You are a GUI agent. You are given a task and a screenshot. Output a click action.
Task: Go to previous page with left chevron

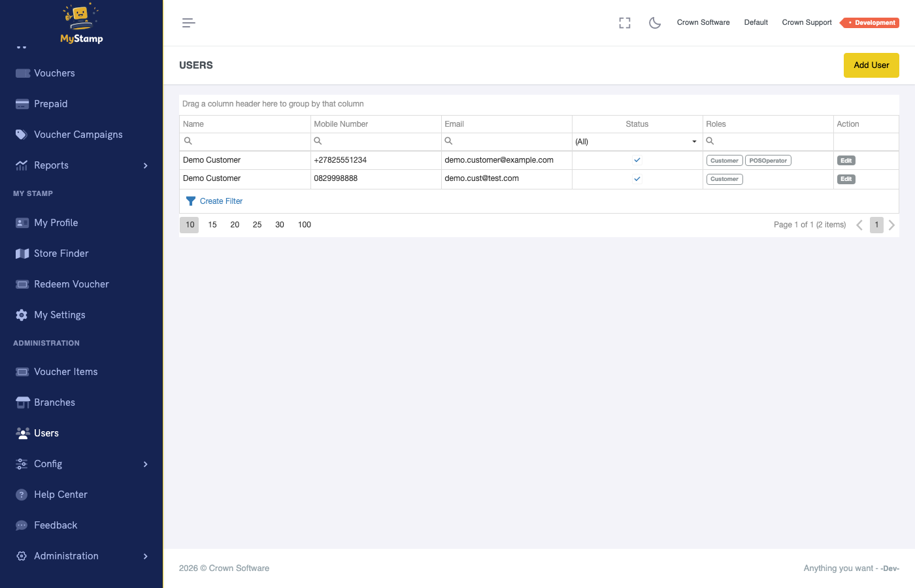(x=859, y=225)
